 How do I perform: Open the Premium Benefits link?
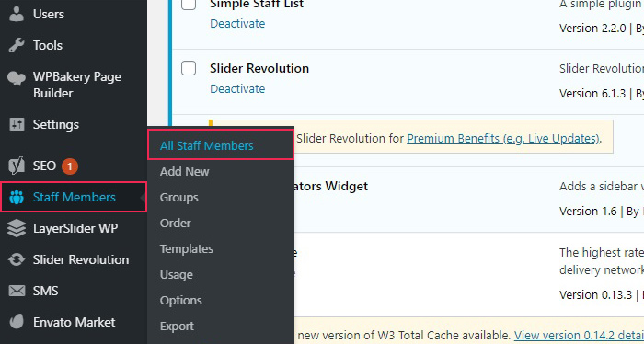(503, 139)
